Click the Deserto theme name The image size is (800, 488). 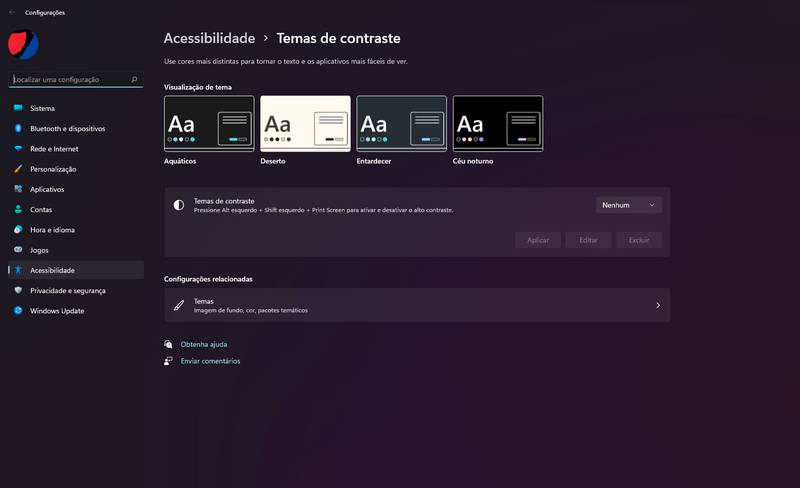pyautogui.click(x=273, y=161)
